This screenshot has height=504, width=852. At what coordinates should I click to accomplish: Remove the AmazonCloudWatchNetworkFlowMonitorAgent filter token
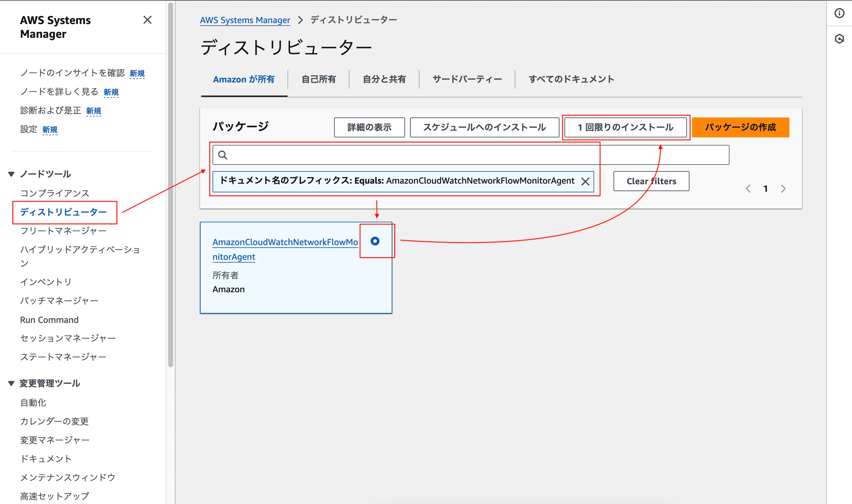tap(585, 181)
